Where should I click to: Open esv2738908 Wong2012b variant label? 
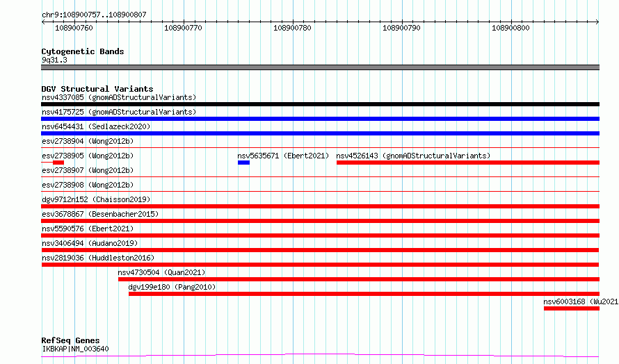click(x=88, y=185)
